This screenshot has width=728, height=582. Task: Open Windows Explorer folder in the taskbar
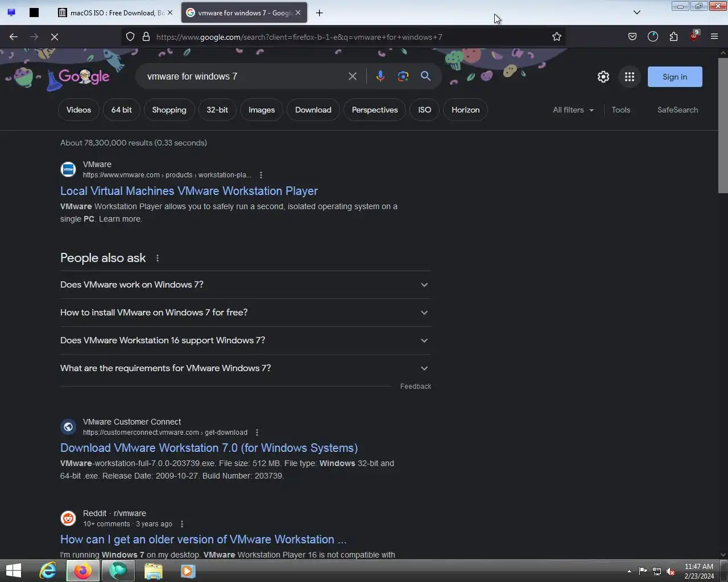[153, 571]
